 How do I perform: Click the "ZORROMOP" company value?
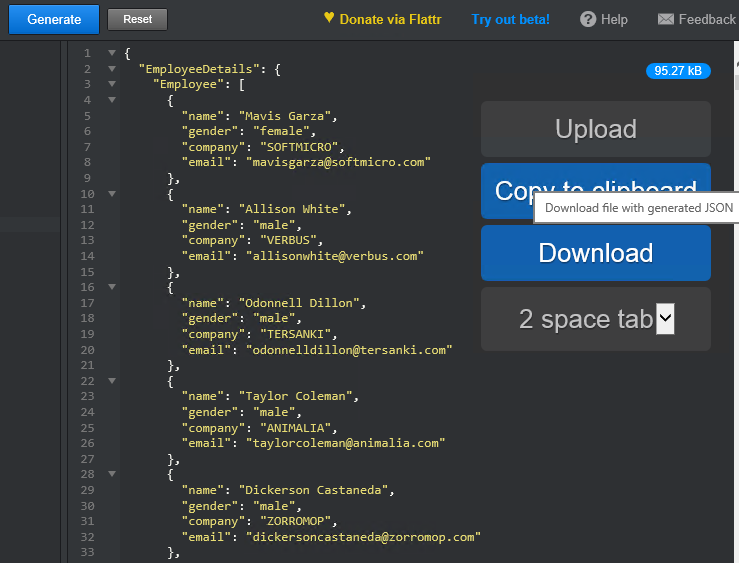tap(295, 521)
